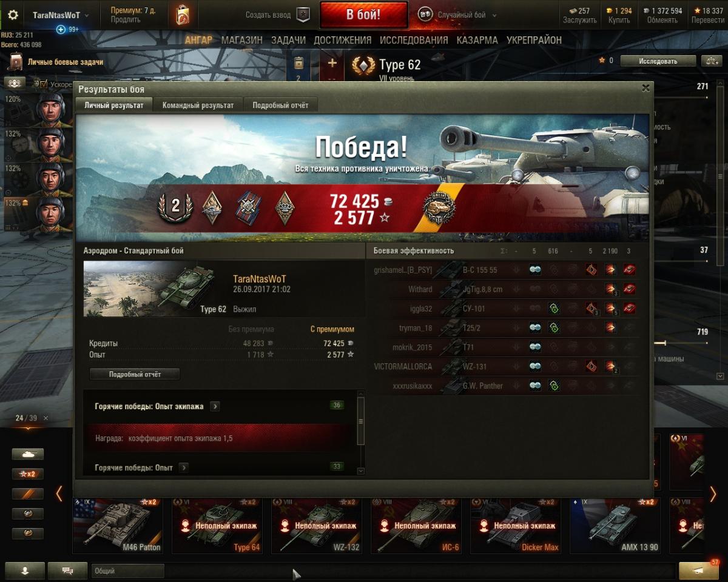Open the contacts list icon
728x582 pixels.
click(x=25, y=570)
